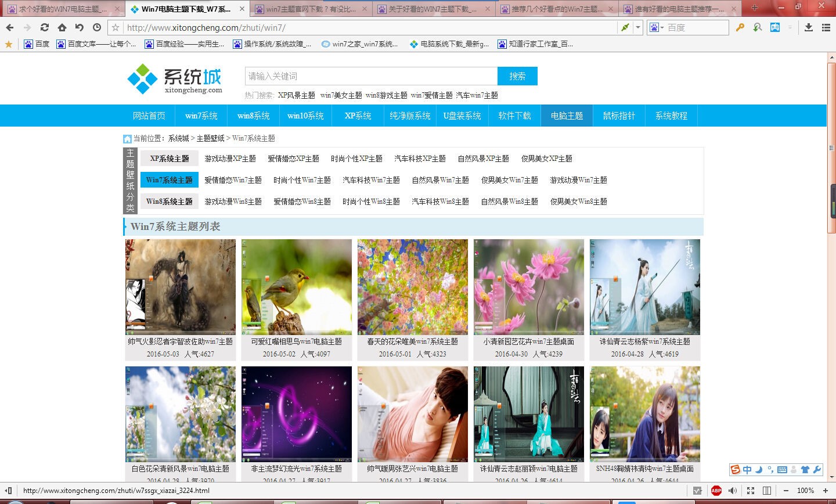This screenshot has height=504, width=836.
Task: Toggle Chinese/English mode '中' on IME bar
Action: [747, 470]
